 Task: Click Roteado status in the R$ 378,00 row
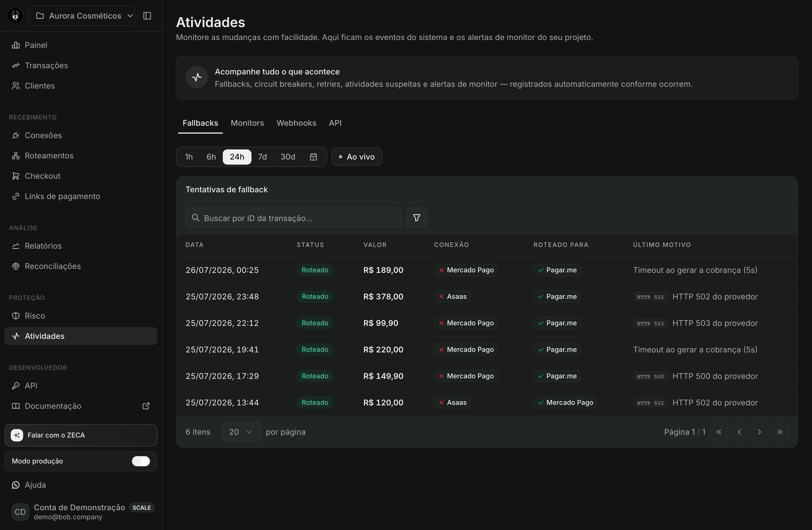pyautogui.click(x=315, y=297)
